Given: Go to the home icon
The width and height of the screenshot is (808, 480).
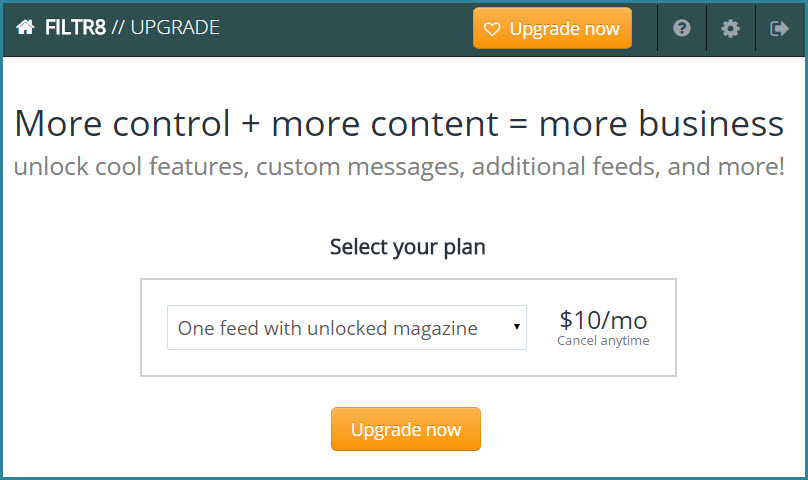Looking at the screenshot, I should point(25,27).
